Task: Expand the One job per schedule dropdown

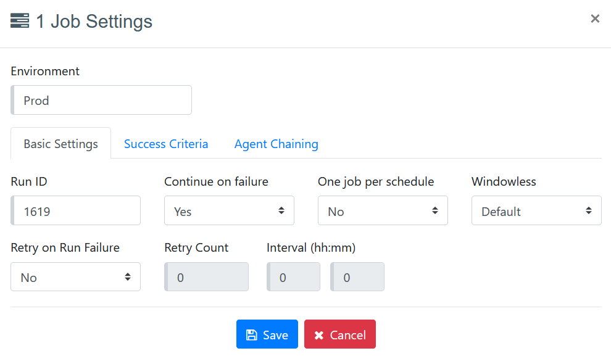Action: click(383, 211)
